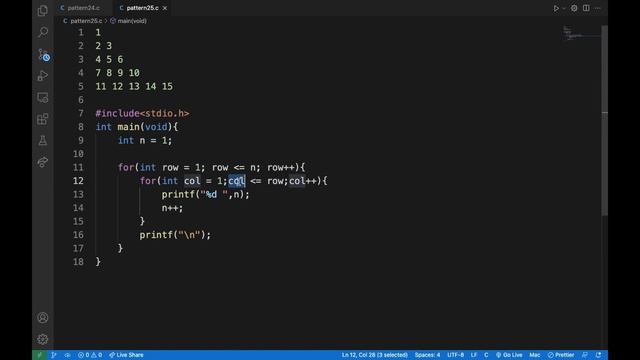Click the Mac status bar item

click(535, 355)
